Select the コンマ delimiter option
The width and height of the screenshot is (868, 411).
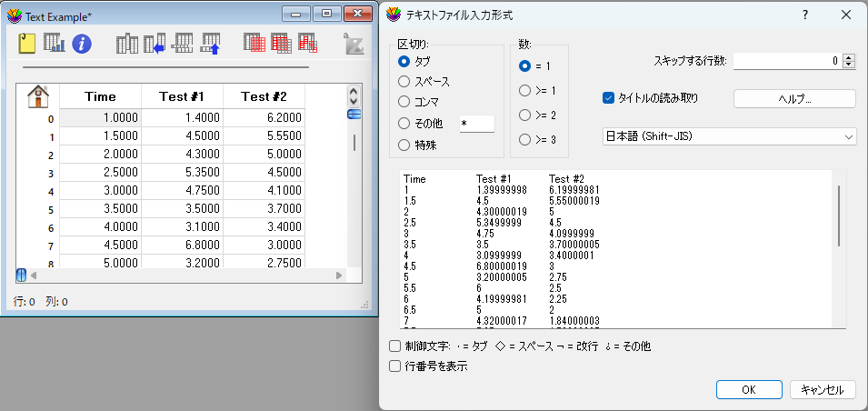(404, 103)
